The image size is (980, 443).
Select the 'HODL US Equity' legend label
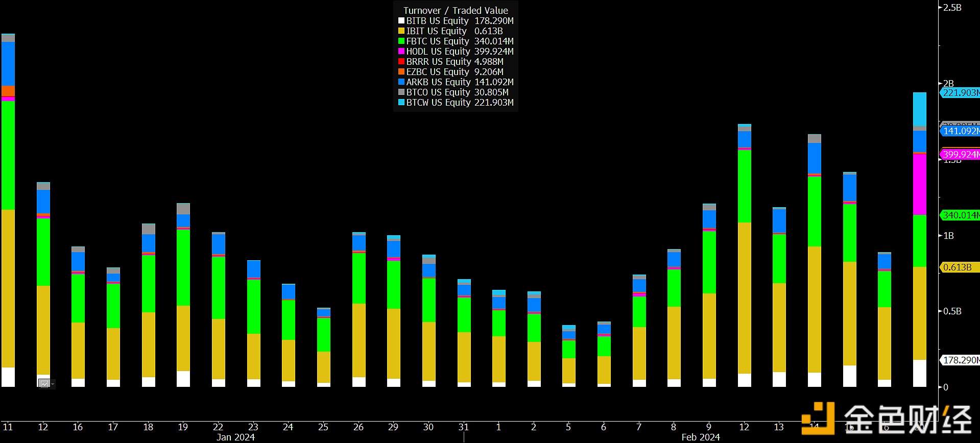(x=438, y=52)
